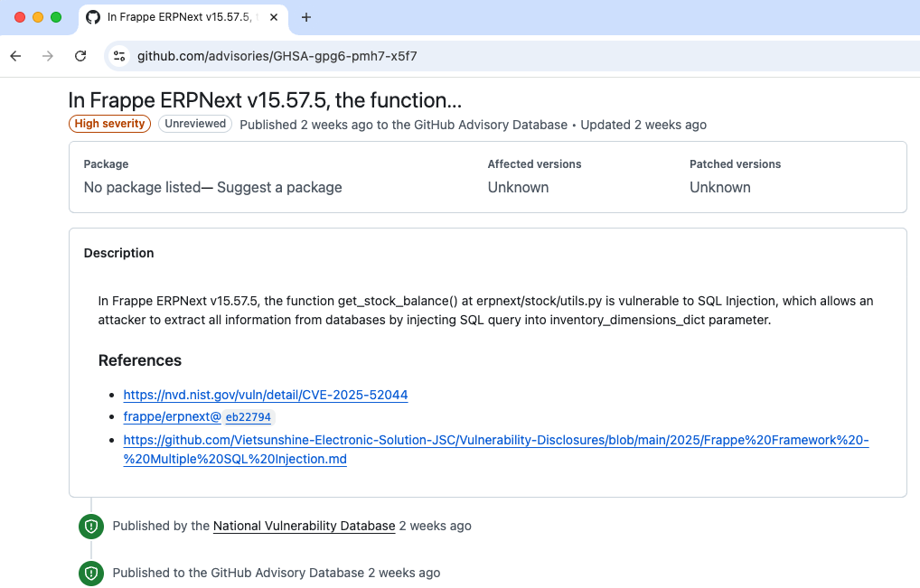The image size is (920, 588).
Task: Select the Frappe ERPNext advisory tab
Action: pos(181,17)
